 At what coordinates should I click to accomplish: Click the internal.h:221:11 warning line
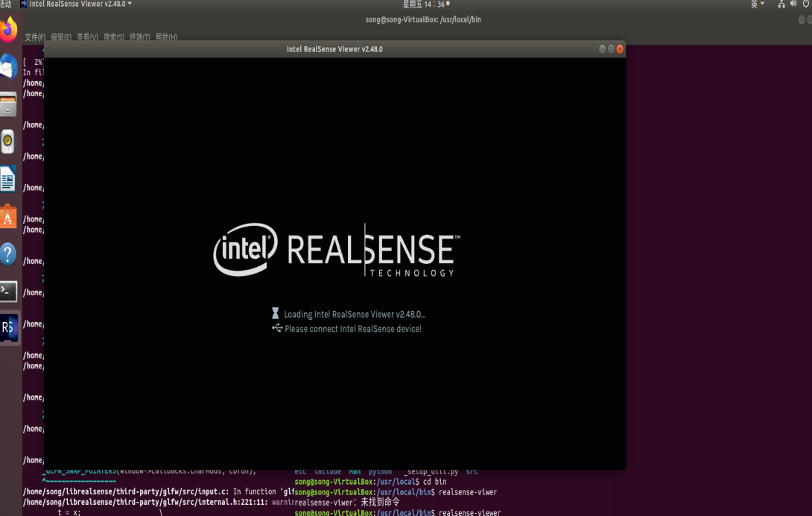click(x=159, y=502)
